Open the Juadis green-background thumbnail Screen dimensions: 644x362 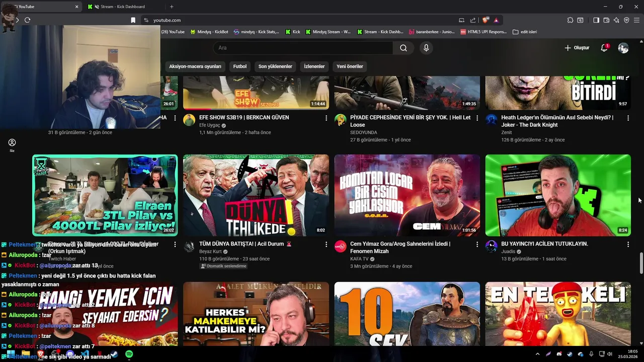[x=558, y=195]
